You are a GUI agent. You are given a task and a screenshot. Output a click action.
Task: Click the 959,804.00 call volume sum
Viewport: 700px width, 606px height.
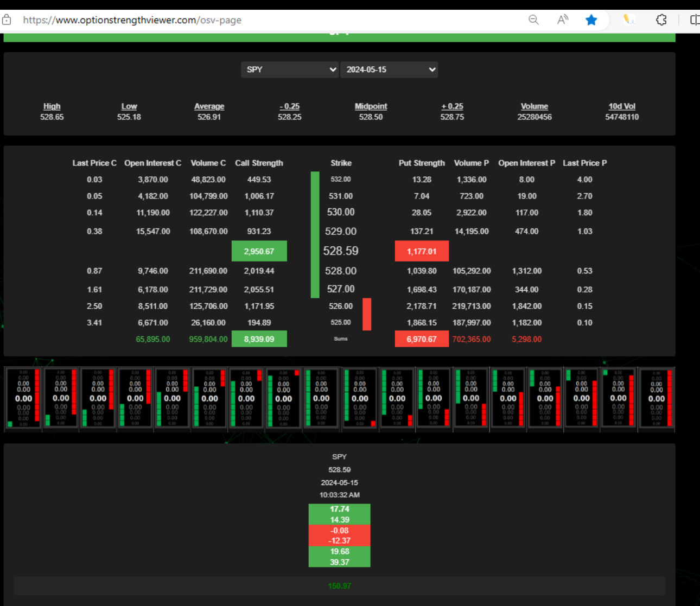pos(208,339)
